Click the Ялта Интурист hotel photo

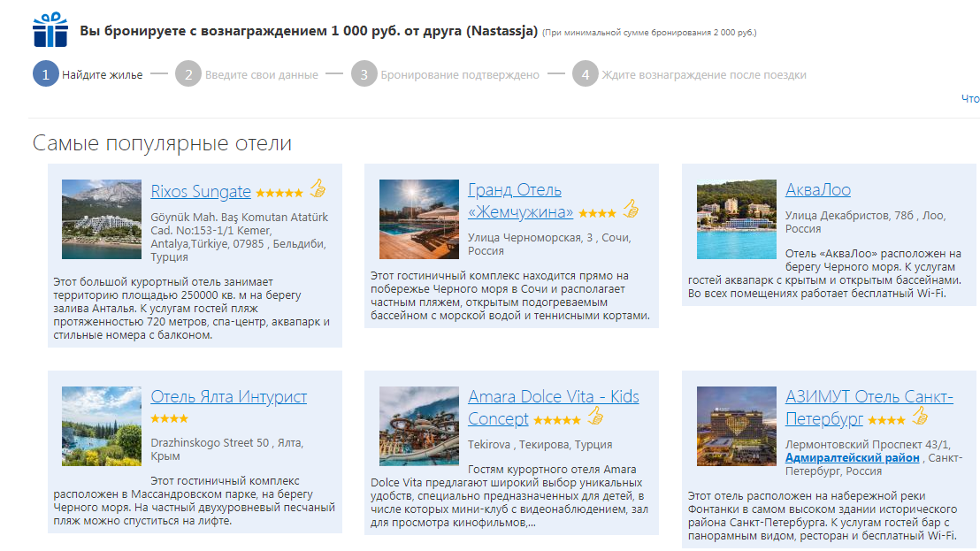point(101,426)
